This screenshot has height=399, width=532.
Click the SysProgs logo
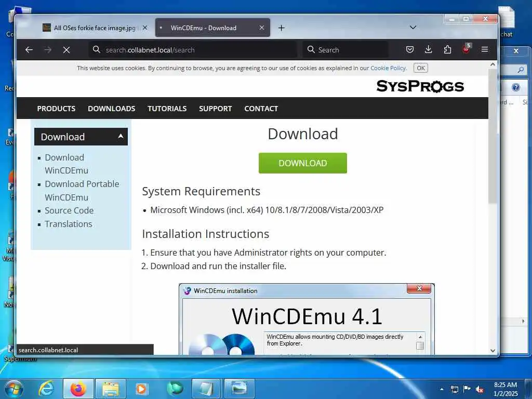coord(420,86)
